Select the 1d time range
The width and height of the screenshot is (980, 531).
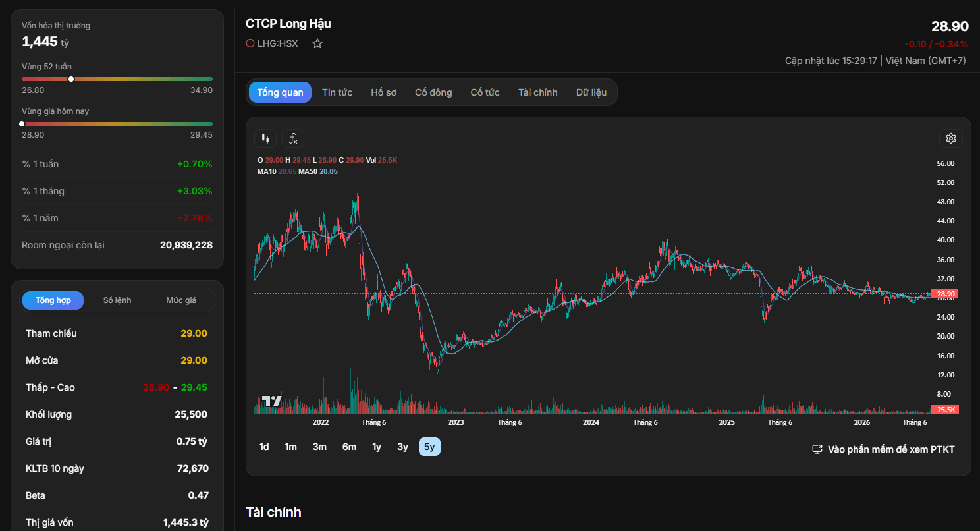[x=264, y=447]
